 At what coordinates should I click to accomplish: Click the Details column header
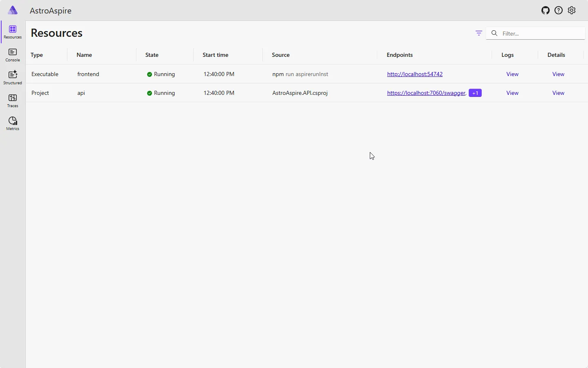coord(556,55)
